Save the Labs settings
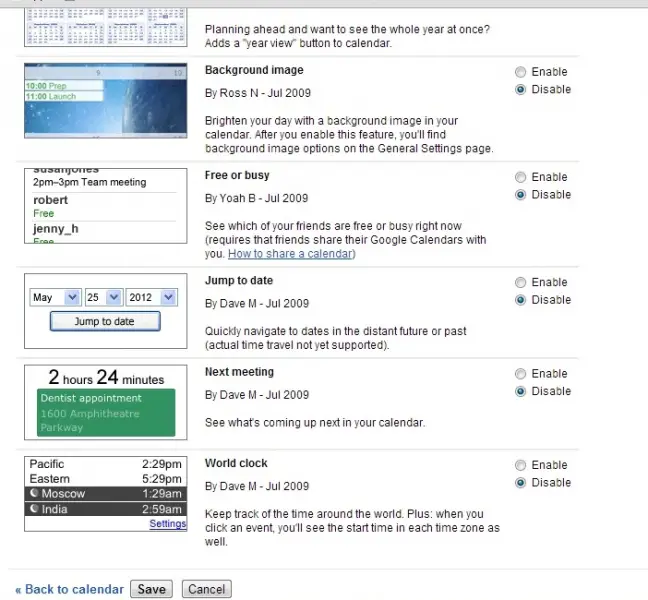648x600 pixels. (151, 589)
